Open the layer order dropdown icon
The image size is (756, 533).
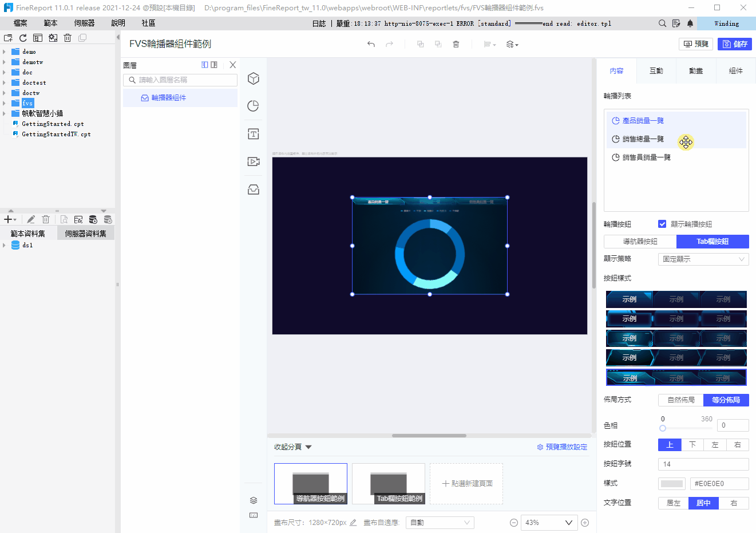pos(512,44)
